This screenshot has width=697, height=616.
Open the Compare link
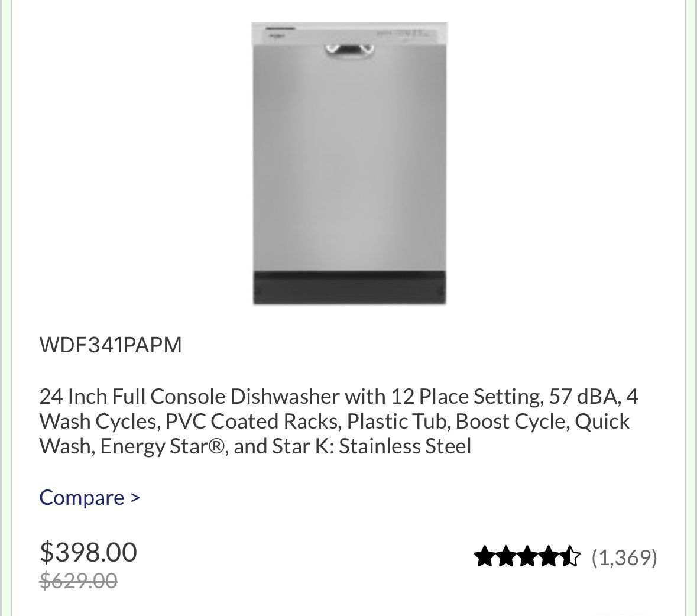coord(82,498)
